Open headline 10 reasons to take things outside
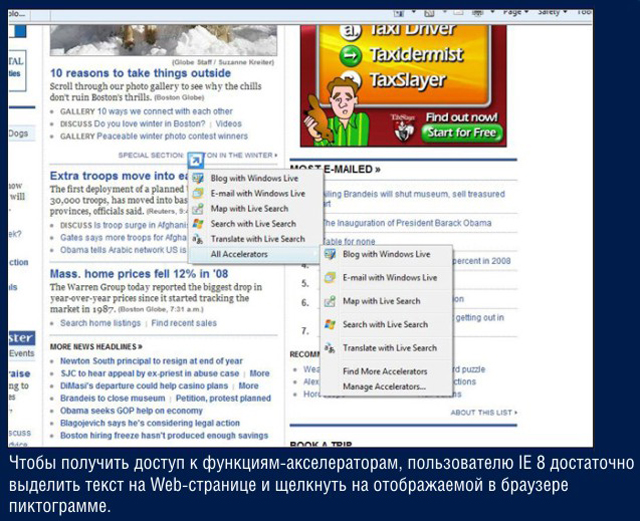 tap(140, 73)
